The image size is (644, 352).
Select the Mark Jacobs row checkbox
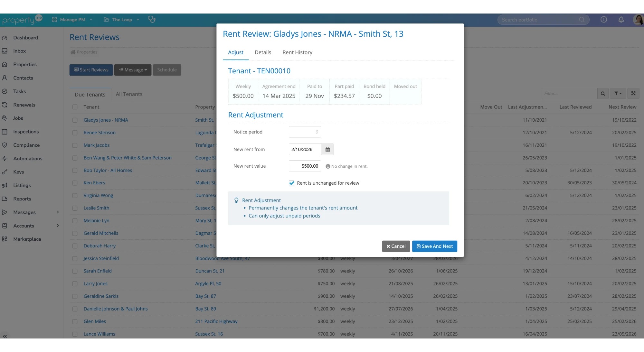75,145
